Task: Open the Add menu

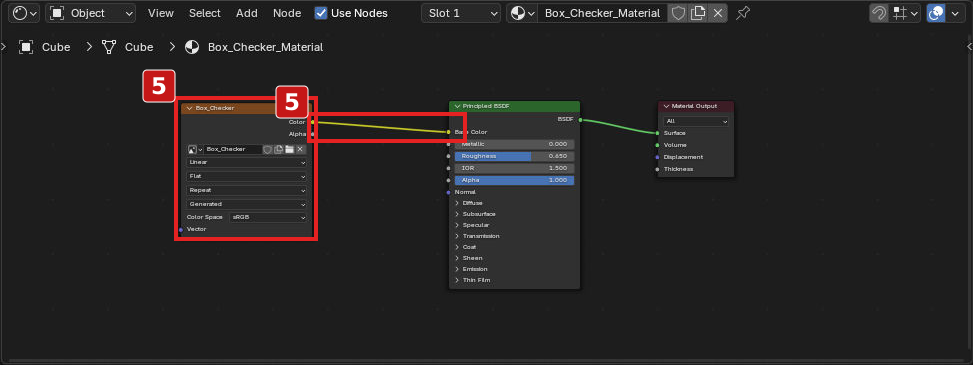Action: coord(246,13)
